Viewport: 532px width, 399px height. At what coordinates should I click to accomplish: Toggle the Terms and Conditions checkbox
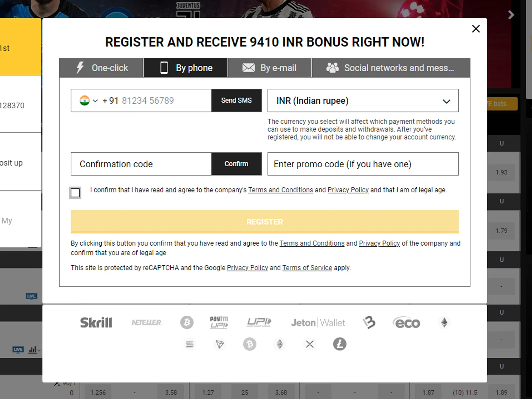75,192
